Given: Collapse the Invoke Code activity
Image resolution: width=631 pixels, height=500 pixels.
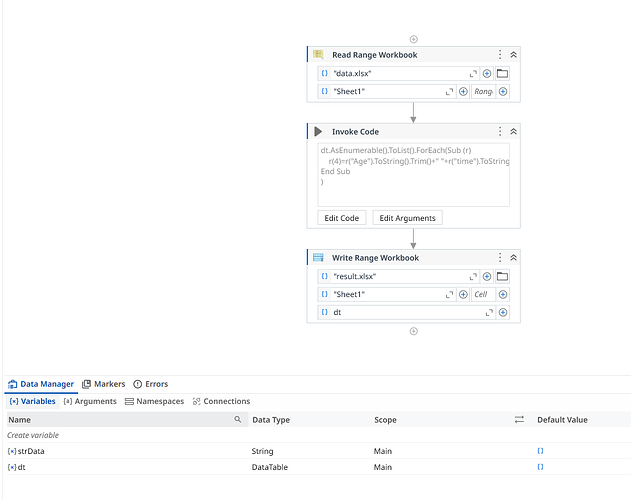Looking at the screenshot, I should [513, 132].
